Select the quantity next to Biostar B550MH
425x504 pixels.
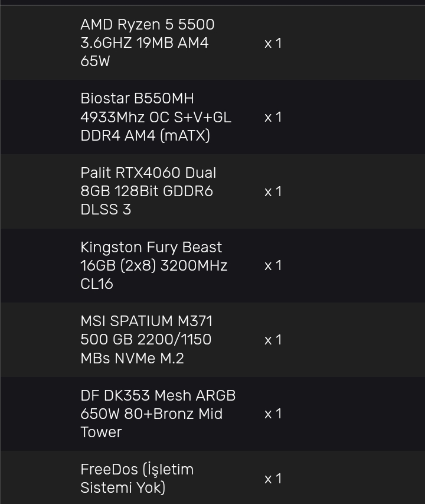pos(273,117)
